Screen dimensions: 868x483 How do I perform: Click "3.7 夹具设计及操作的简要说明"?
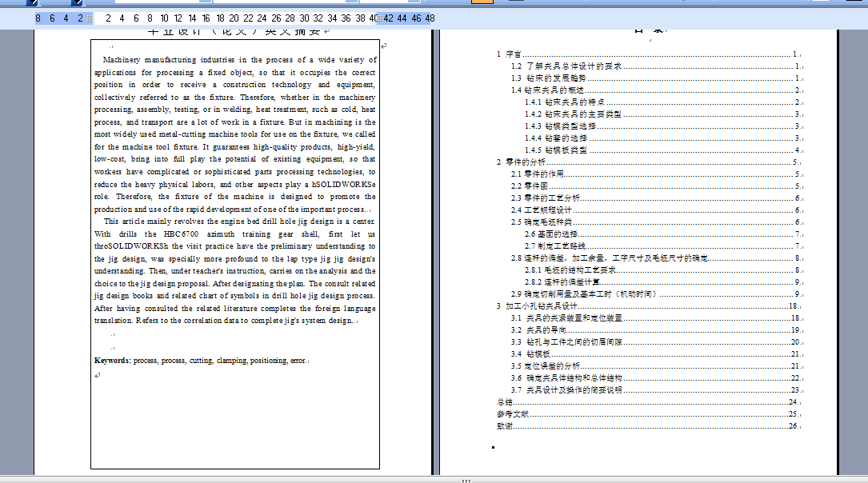655,390
